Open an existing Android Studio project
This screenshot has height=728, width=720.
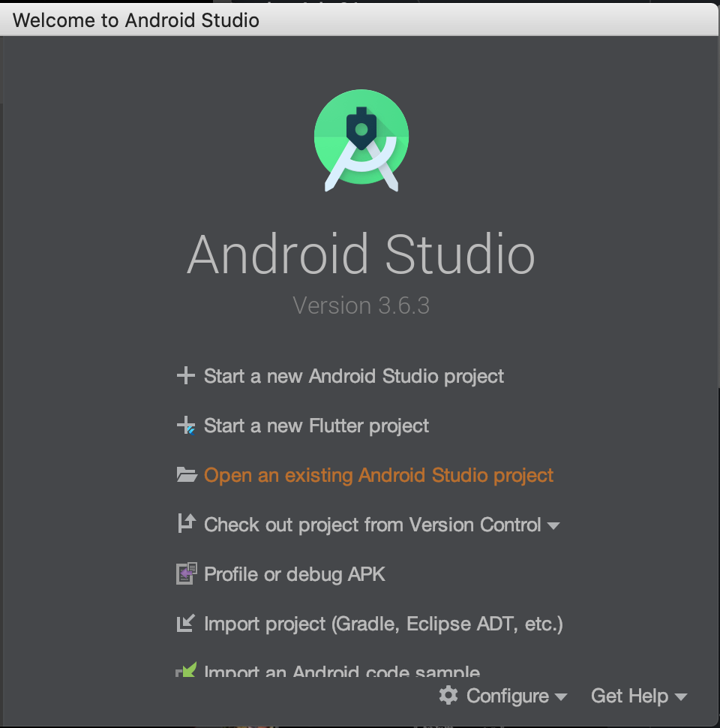[379, 476]
